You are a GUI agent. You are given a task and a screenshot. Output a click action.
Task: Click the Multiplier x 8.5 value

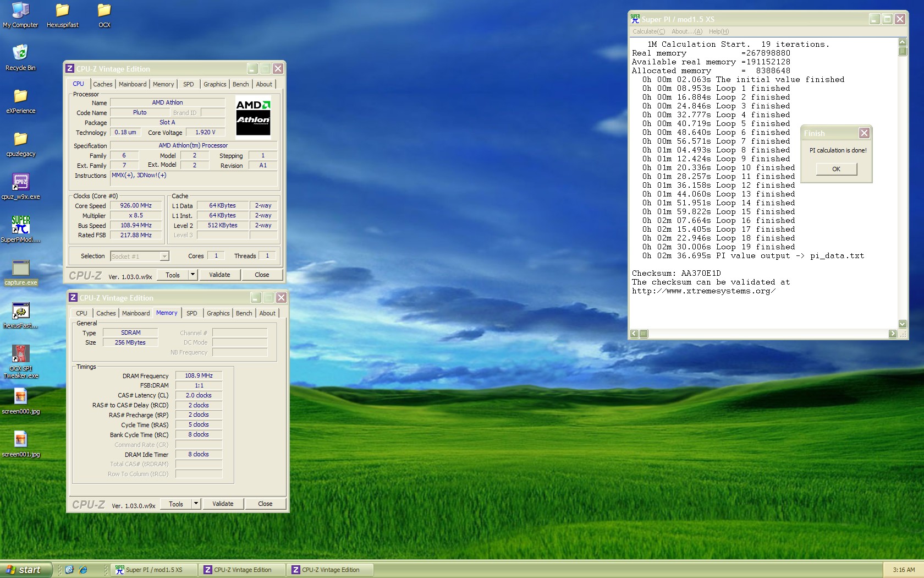pyautogui.click(x=136, y=215)
